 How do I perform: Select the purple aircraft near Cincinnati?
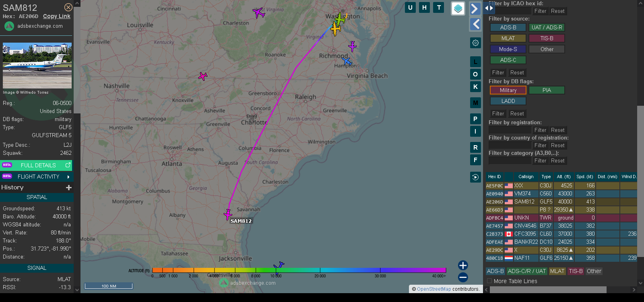[259, 12]
